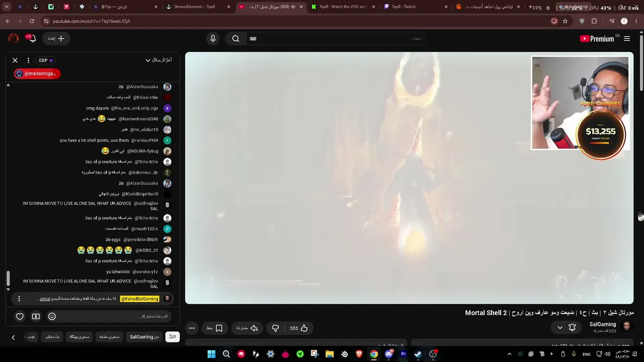Open the chat options three-dot menu

click(28, 60)
